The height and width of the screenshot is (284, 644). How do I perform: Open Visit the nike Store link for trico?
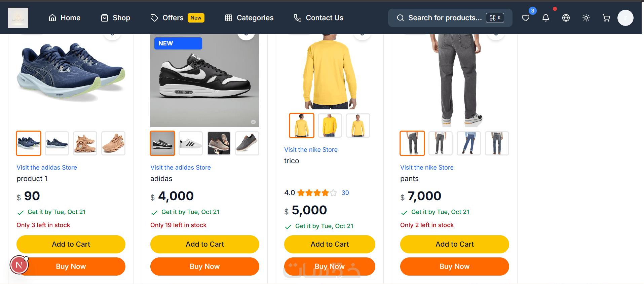[311, 150]
